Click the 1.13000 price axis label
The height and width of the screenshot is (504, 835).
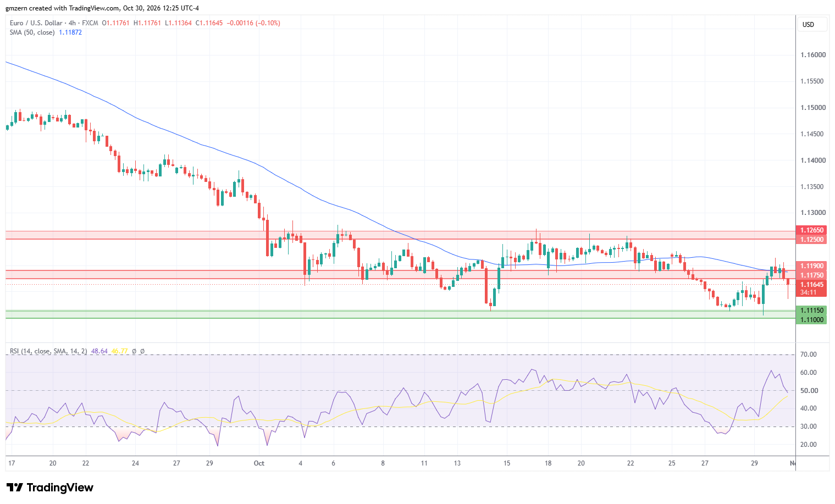click(x=813, y=213)
